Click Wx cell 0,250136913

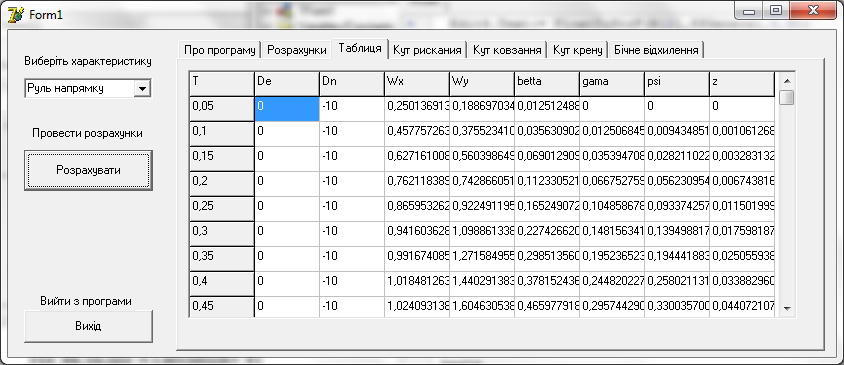tap(417, 109)
